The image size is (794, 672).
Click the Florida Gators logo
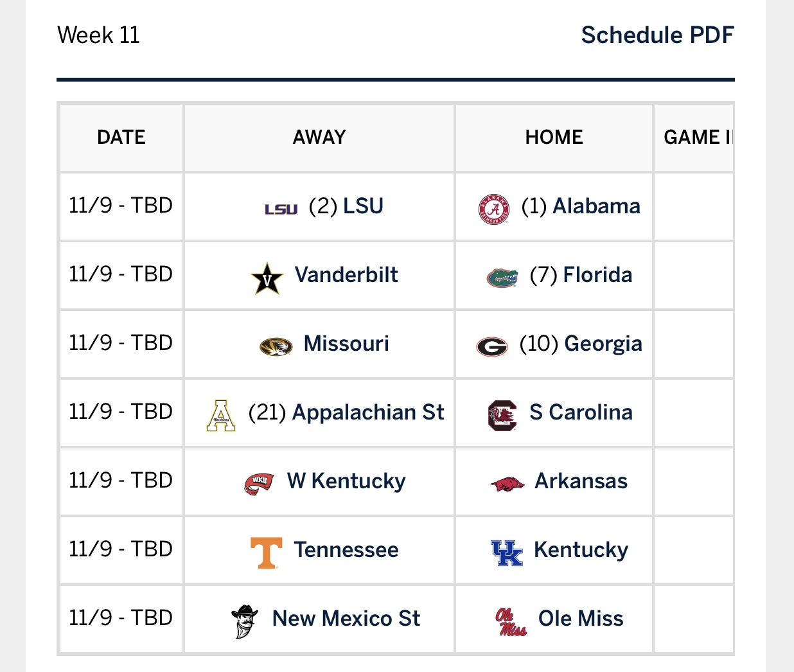[502, 278]
